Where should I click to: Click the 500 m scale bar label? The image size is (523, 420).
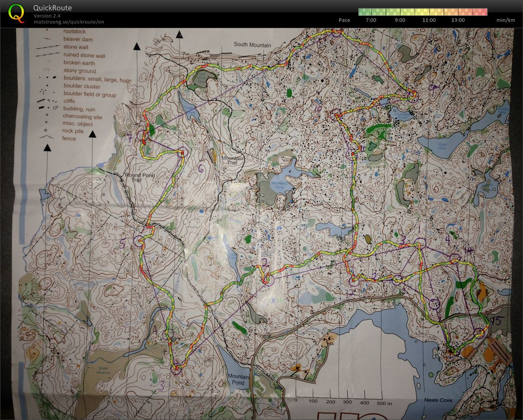[384, 403]
